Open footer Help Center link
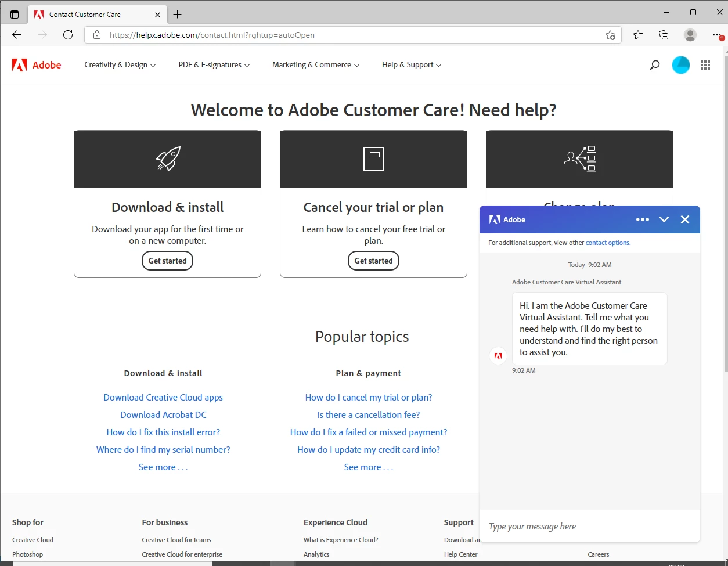Image resolution: width=728 pixels, height=566 pixels. pos(461,554)
